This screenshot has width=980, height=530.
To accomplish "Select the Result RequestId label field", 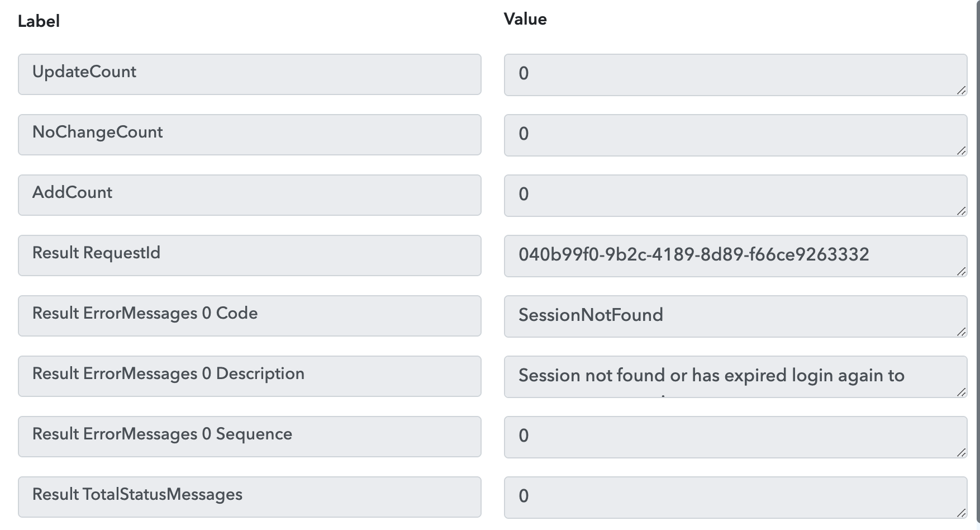I will pos(249,255).
